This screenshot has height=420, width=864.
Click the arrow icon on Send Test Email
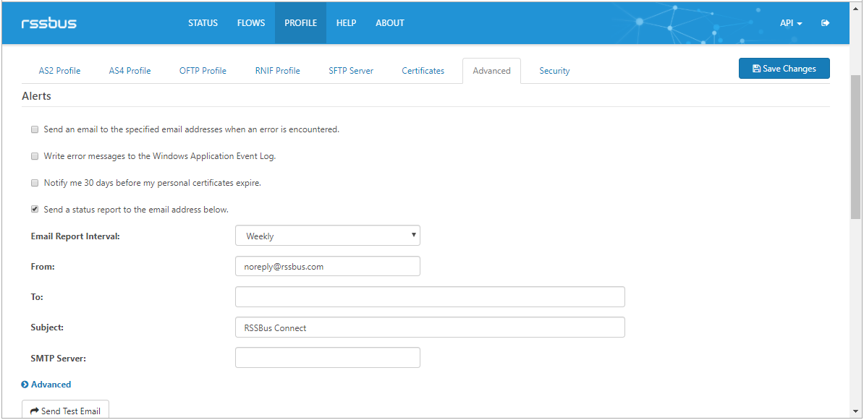[34, 411]
